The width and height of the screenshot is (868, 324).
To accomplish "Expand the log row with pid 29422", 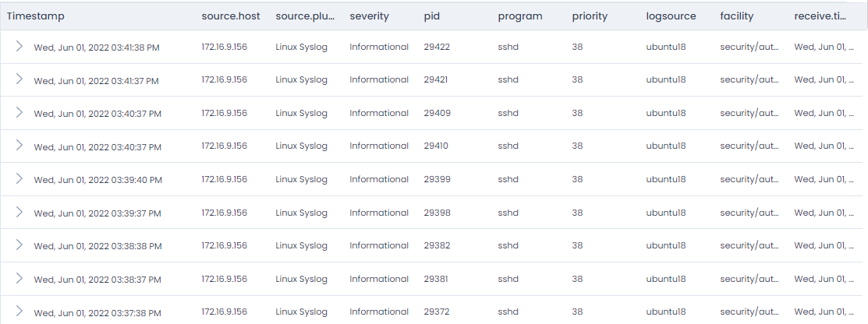I will [x=19, y=47].
